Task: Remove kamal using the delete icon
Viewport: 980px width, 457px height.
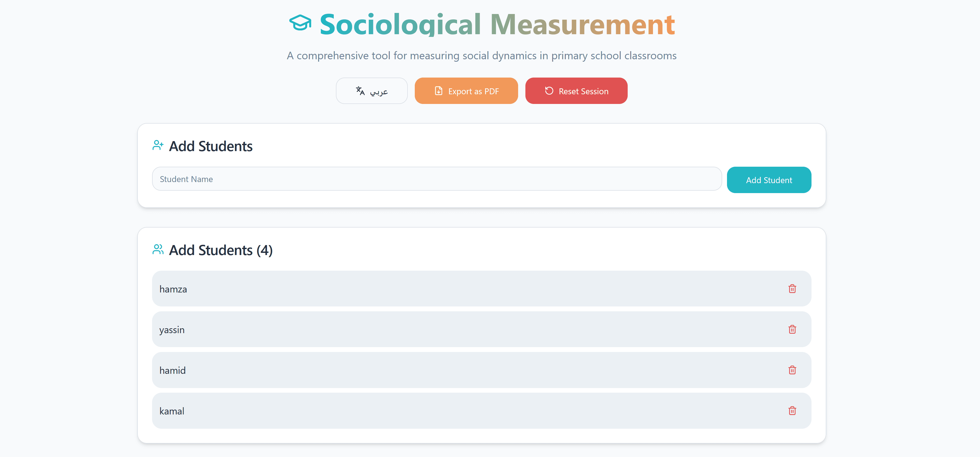Action: 792,411
